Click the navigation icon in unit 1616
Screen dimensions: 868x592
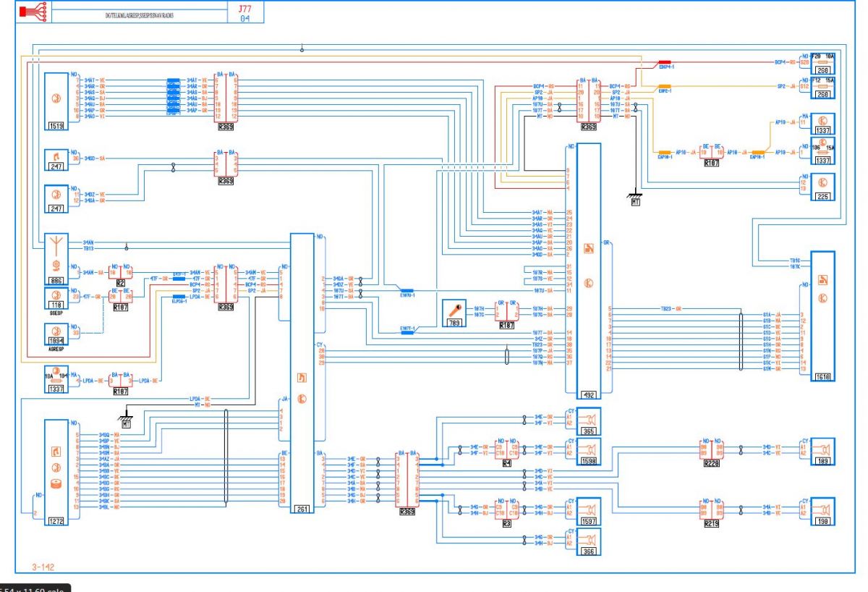[822, 280]
